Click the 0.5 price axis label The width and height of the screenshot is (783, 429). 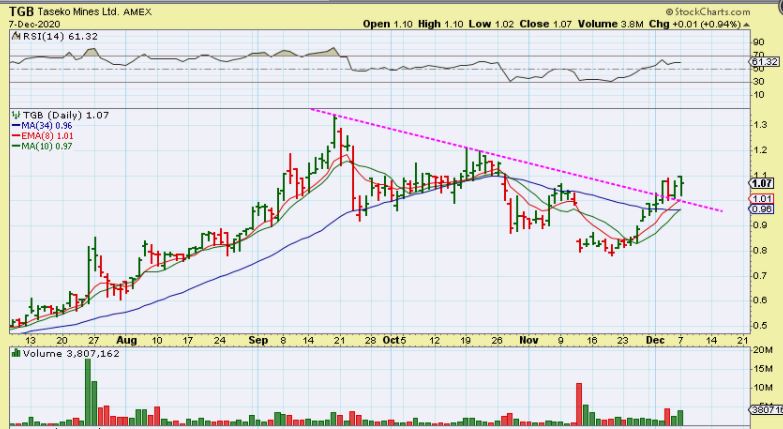pos(761,326)
